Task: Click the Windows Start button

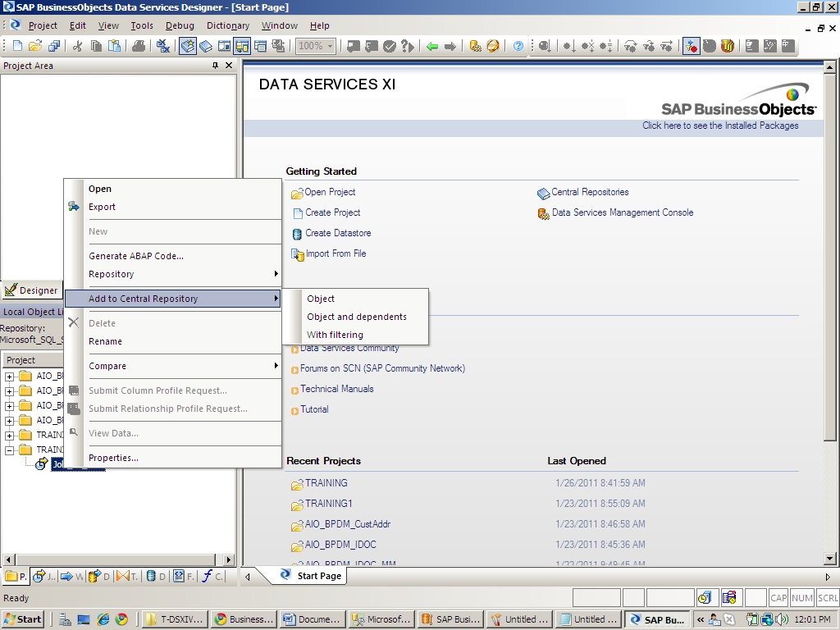Action: coord(23,619)
